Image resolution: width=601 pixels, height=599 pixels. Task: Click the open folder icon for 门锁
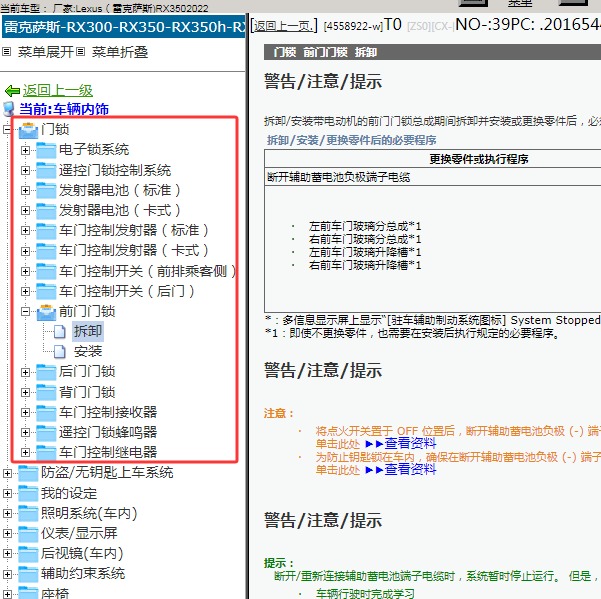pos(28,130)
